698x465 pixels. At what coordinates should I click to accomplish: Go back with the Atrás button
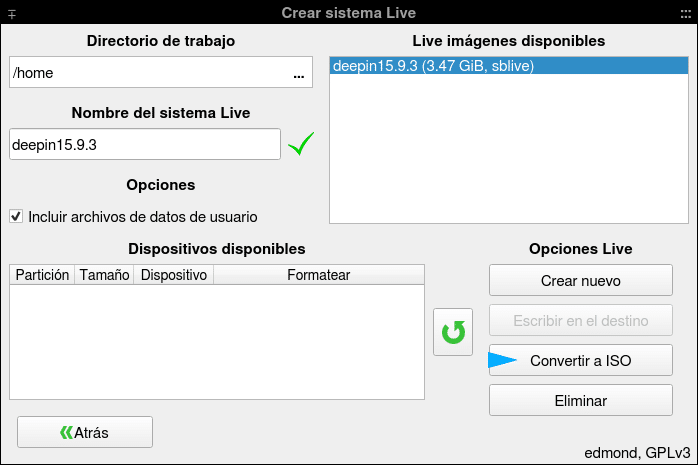[85, 432]
